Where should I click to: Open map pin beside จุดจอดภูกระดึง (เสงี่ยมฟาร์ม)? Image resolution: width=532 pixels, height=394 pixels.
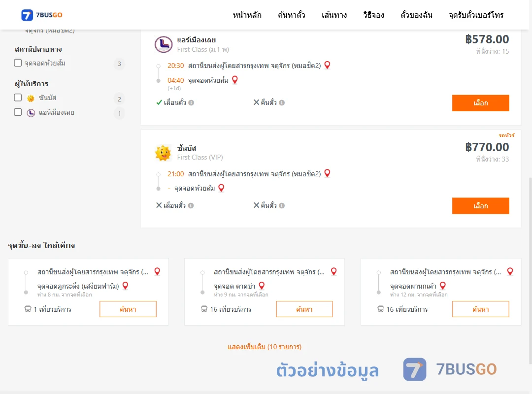click(125, 286)
